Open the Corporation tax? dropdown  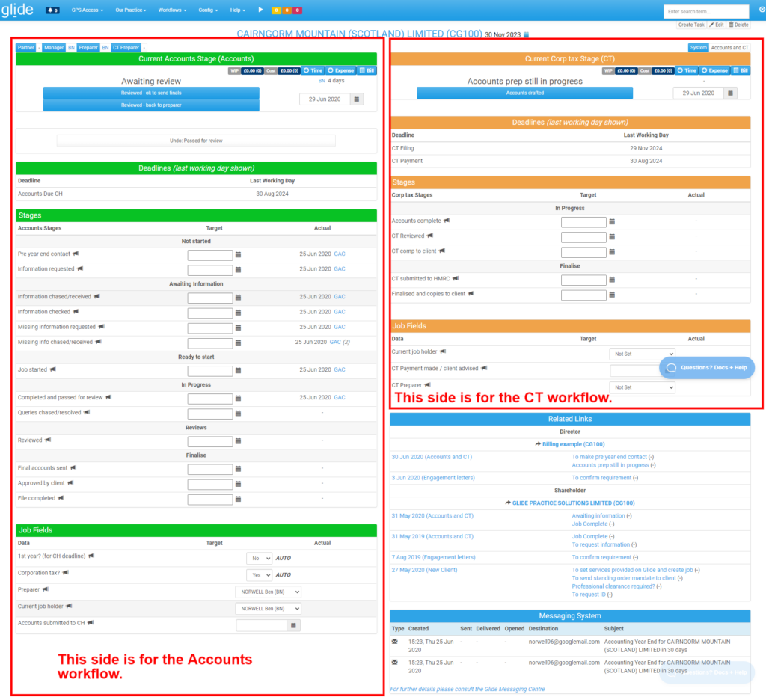click(259, 575)
